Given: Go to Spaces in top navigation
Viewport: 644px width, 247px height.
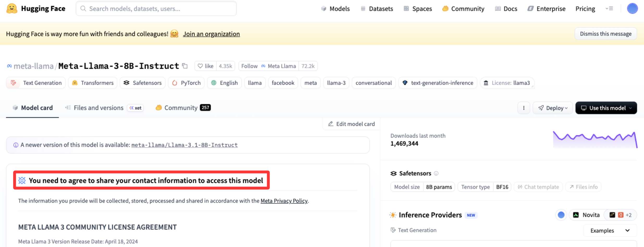Looking at the screenshot, I should (418, 9).
